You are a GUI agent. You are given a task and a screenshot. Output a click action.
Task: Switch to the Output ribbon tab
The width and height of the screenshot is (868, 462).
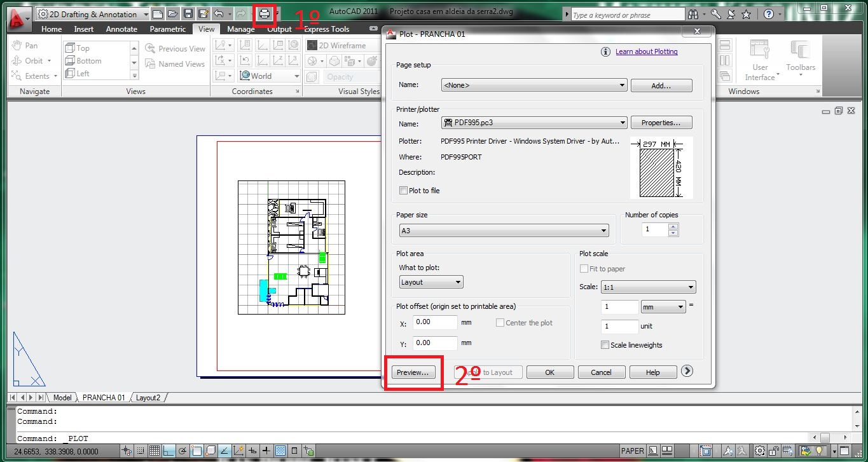pos(279,29)
